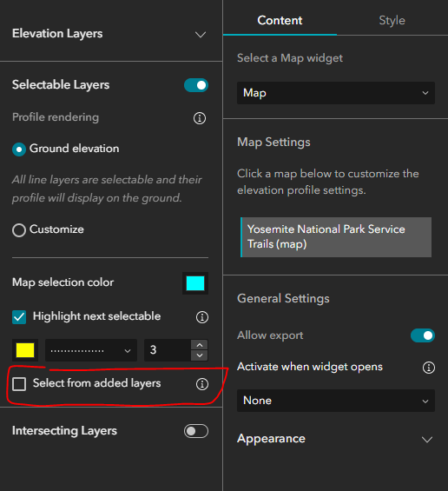This screenshot has width=448, height=491.
Task: Increase the highlight line width value
Action: pos(200,345)
